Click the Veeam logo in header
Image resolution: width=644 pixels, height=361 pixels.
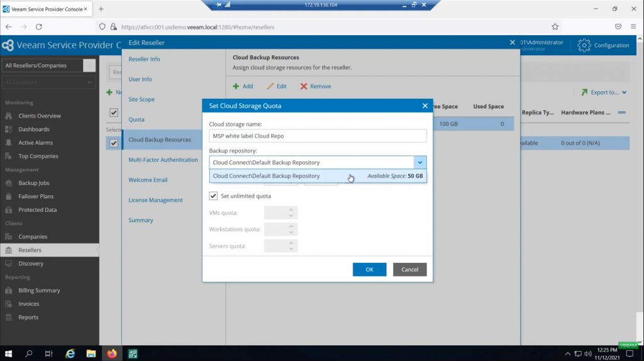(8, 45)
